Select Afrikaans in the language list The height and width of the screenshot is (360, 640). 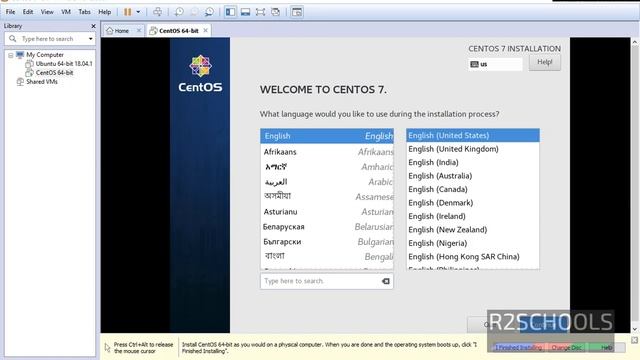pos(327,152)
